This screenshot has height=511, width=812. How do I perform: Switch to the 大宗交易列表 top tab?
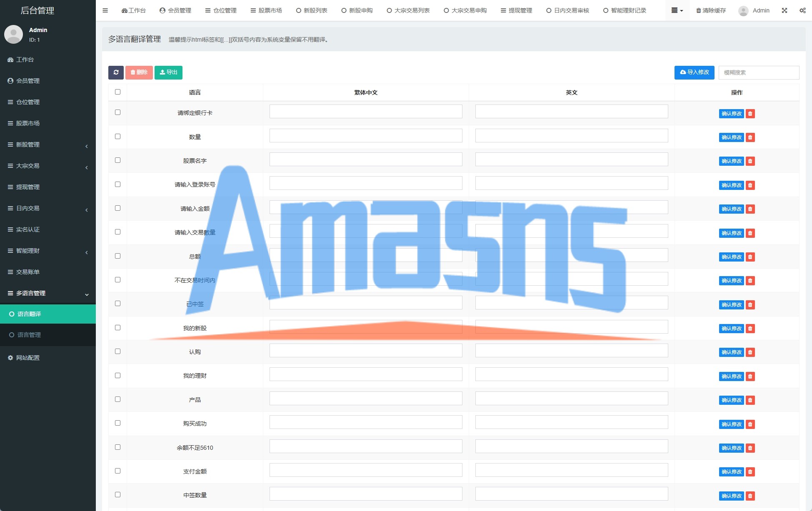pyautogui.click(x=408, y=10)
